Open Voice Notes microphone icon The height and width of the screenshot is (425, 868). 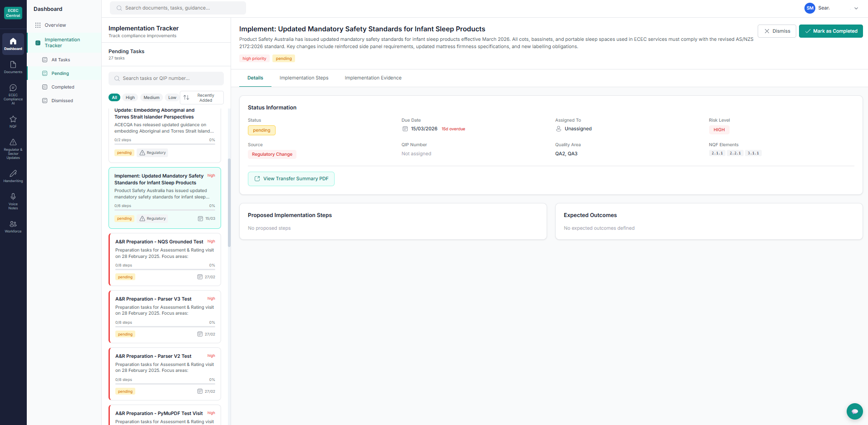(13, 201)
